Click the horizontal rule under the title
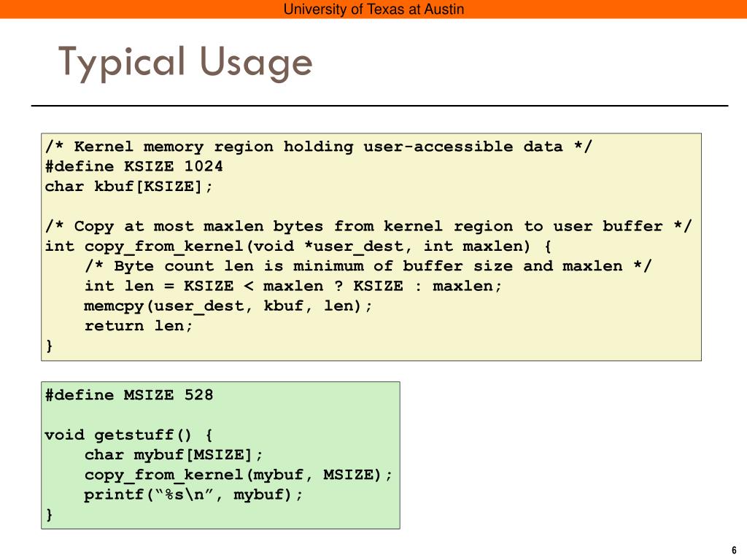Image resolution: width=747 pixels, height=560 pixels. [x=379, y=106]
